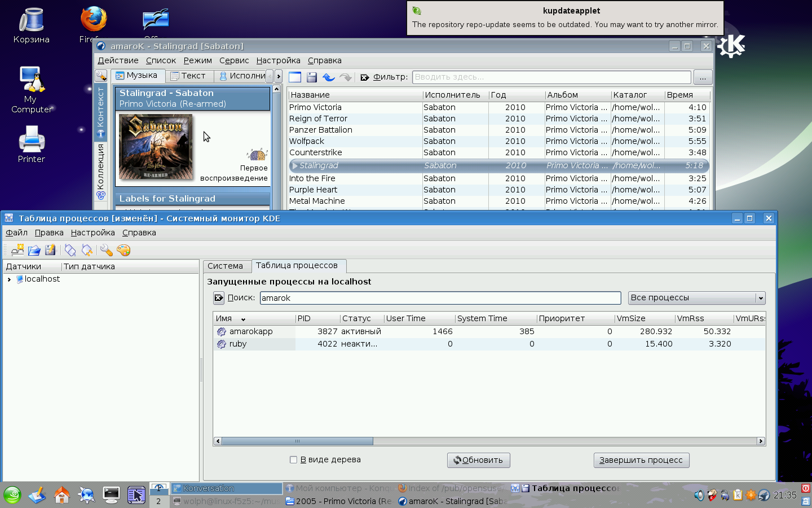Open amaroK Tools (Сервис) menu
The height and width of the screenshot is (508, 812).
(x=234, y=60)
